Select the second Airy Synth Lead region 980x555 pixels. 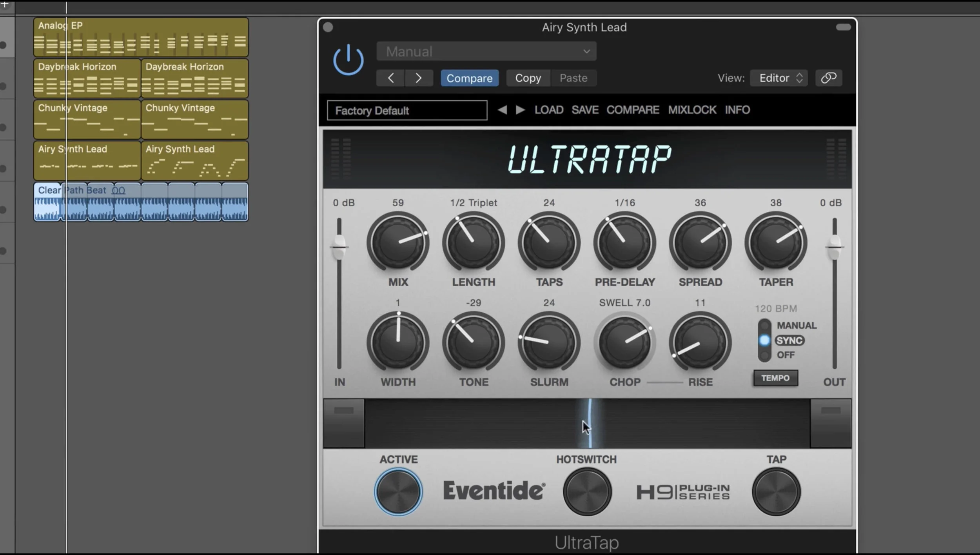195,160
